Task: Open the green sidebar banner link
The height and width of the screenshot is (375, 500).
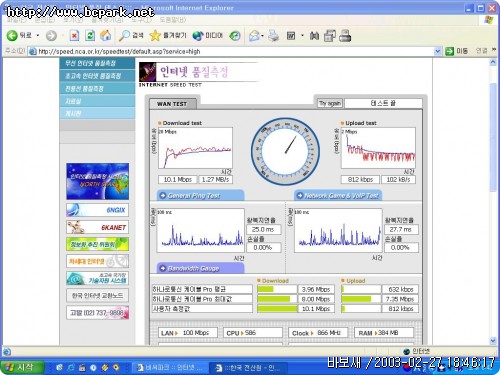Action: (x=97, y=244)
